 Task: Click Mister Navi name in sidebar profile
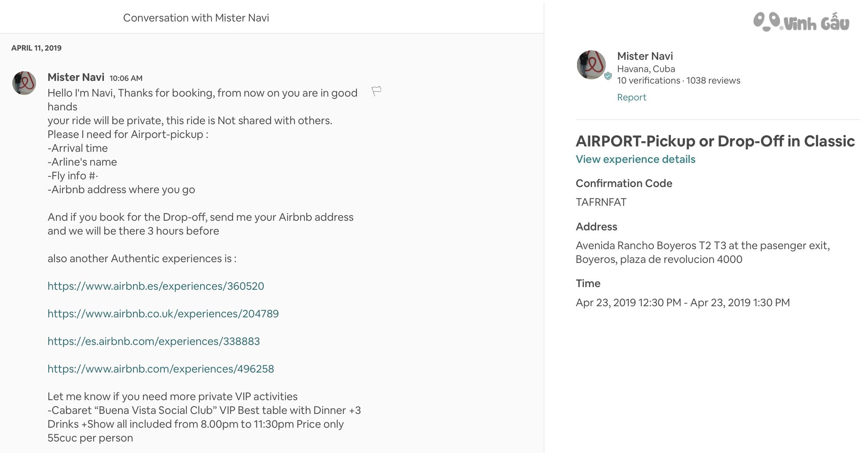645,56
